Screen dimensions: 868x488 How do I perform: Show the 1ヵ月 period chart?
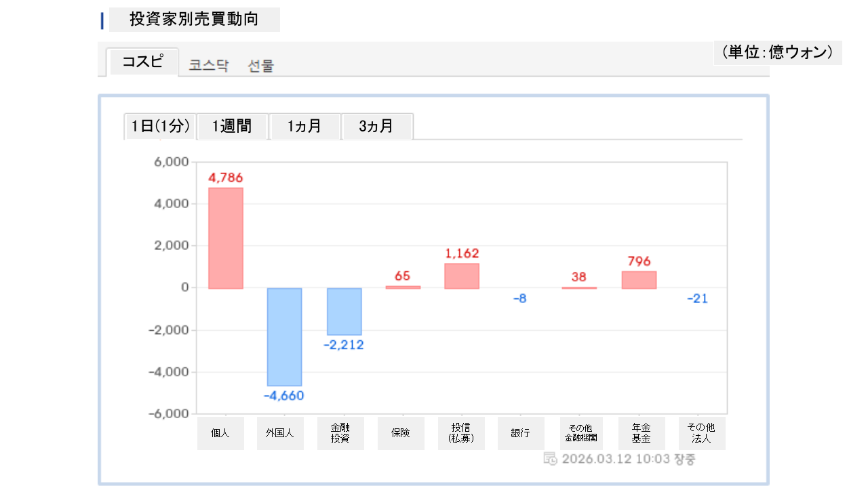(304, 126)
